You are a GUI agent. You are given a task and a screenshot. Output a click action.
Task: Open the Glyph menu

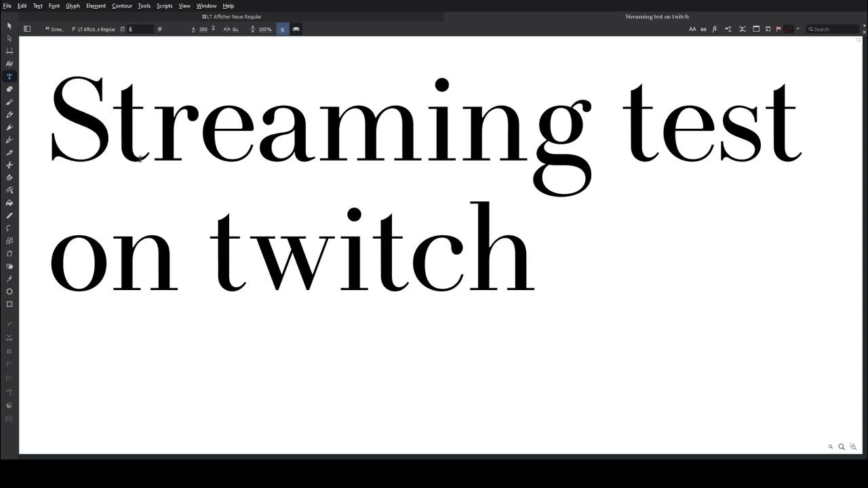point(73,5)
